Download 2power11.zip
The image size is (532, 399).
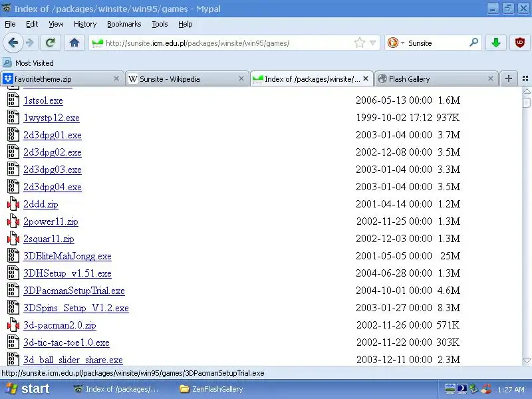tap(51, 222)
